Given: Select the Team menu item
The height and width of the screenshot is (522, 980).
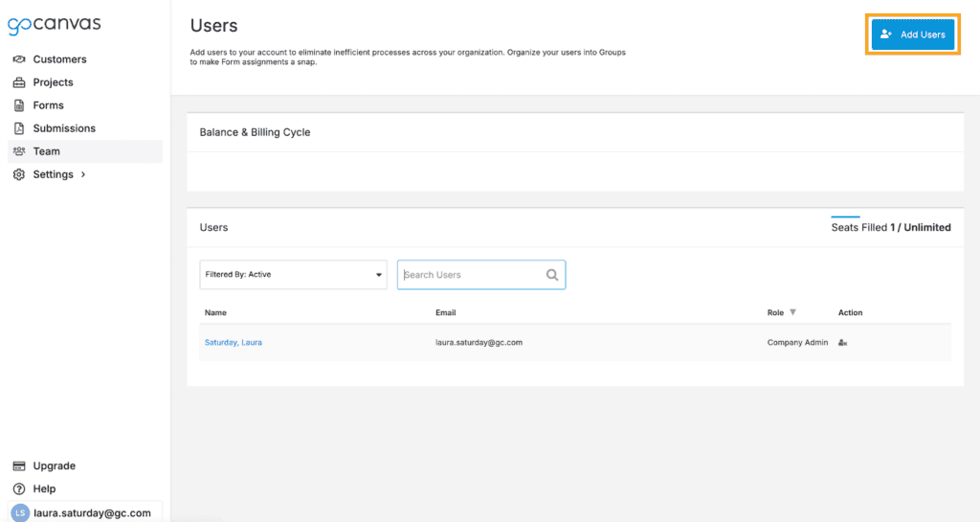Looking at the screenshot, I should [85, 151].
